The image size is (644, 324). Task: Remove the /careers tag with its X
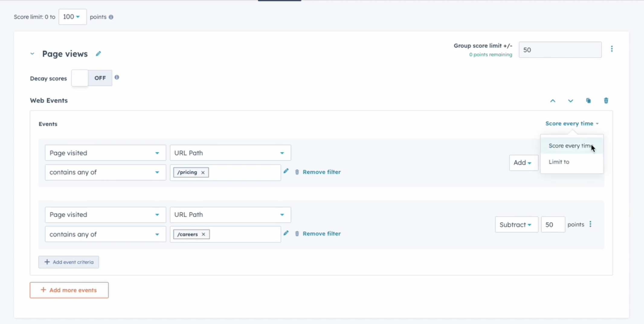coord(203,234)
